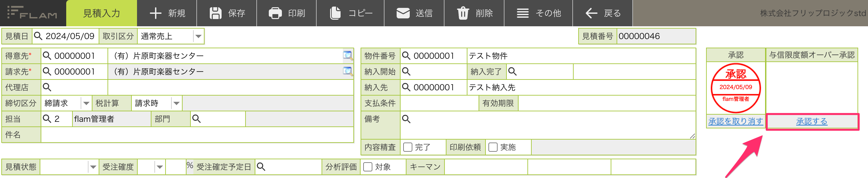Screen dimensions: 868x178
Task: Search customers in 得意先 field
Action: click(x=47, y=56)
